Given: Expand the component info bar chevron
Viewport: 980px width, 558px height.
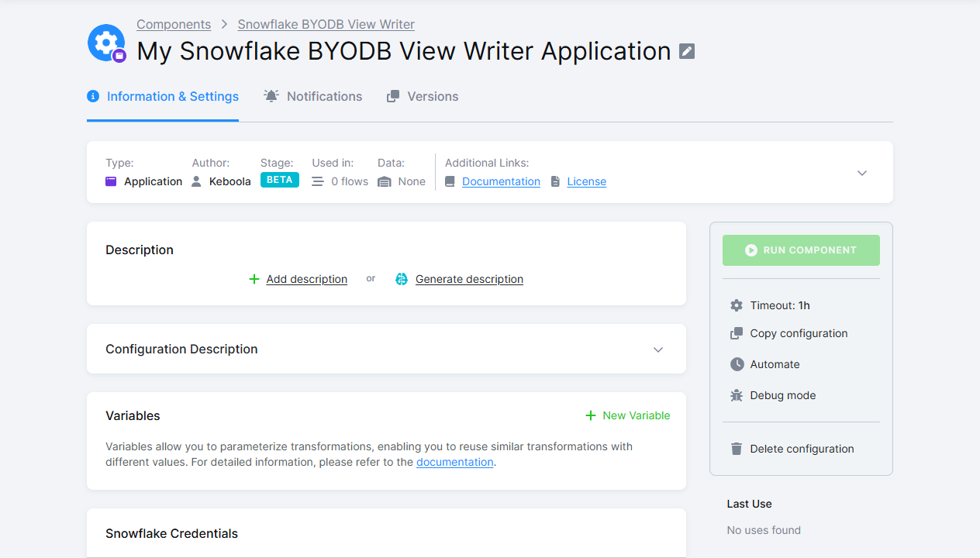Looking at the screenshot, I should [x=861, y=173].
